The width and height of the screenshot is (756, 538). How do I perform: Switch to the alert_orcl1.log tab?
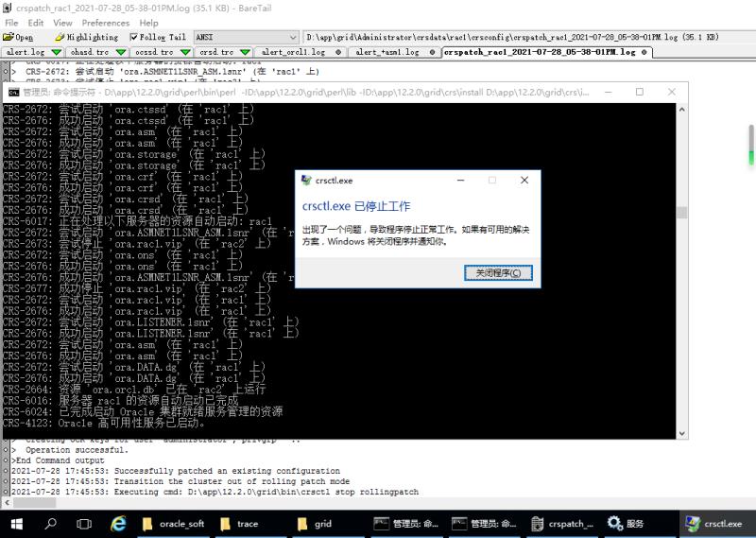coord(293,52)
